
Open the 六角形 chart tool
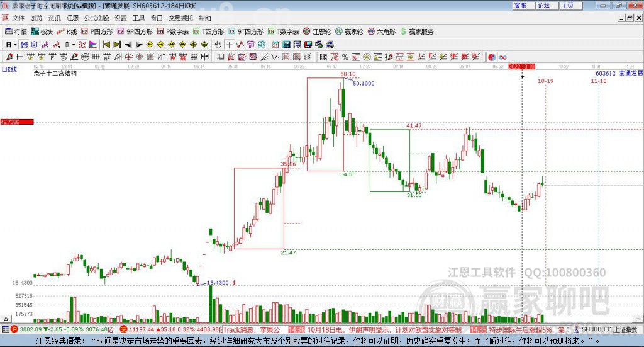[x=382, y=31]
